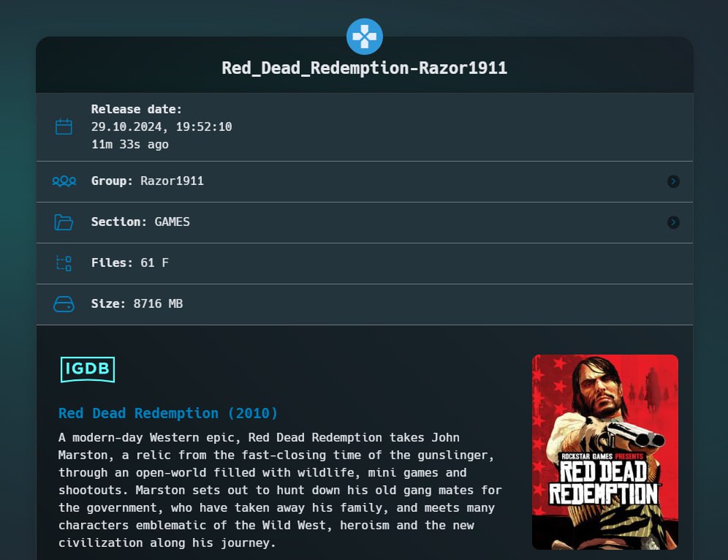Click the people icon in the Group row
The width and height of the screenshot is (728, 560).
pos(64,181)
